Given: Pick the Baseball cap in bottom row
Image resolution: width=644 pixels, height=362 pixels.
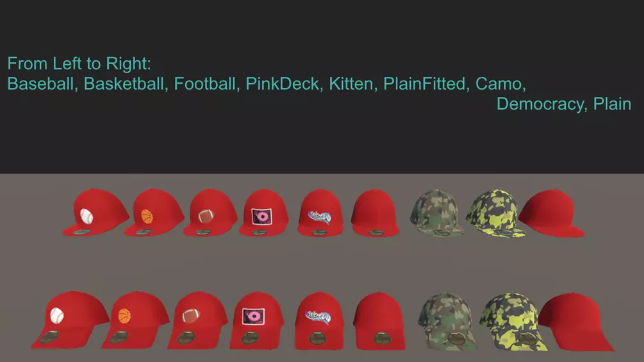Looking at the screenshot, I should pos(70,320).
